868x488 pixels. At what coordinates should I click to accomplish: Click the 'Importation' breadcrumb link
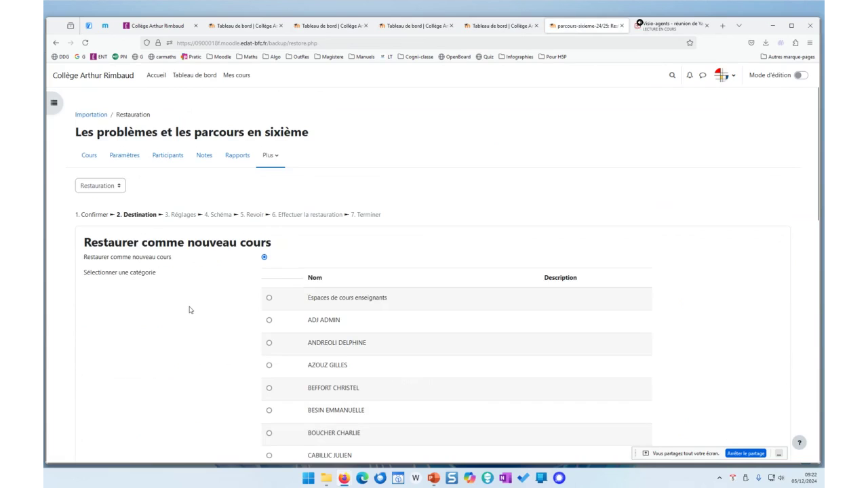point(91,115)
